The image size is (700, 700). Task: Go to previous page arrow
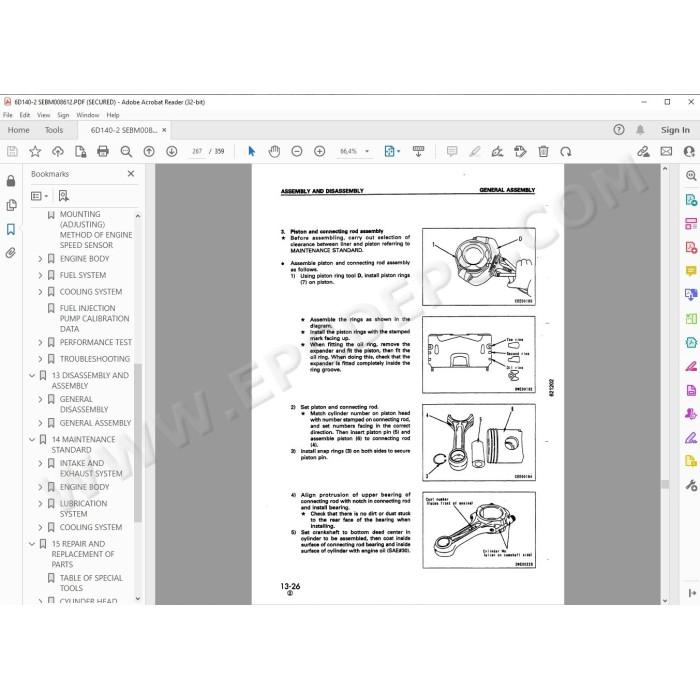coord(149,152)
